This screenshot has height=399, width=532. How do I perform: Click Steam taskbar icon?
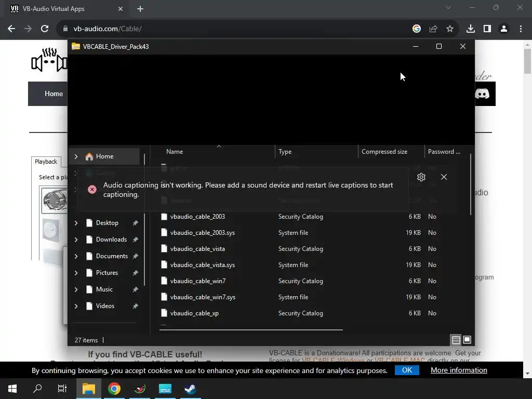pos(190,389)
